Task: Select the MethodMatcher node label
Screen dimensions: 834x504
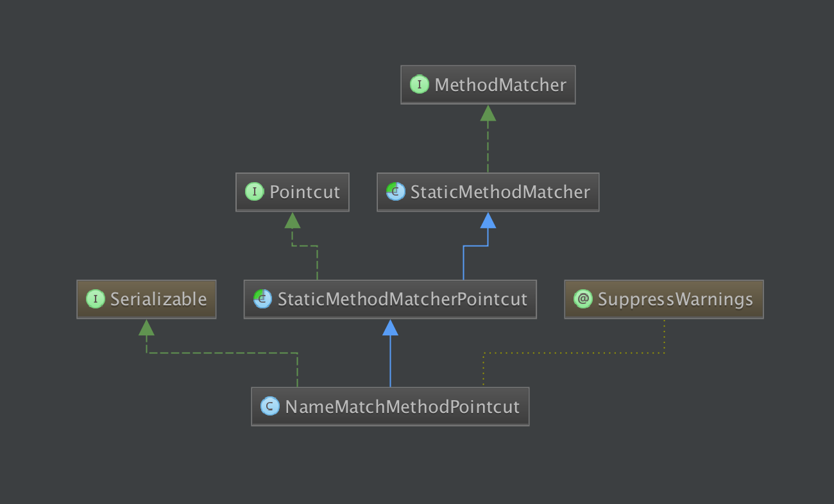Action: pyautogui.click(x=500, y=85)
